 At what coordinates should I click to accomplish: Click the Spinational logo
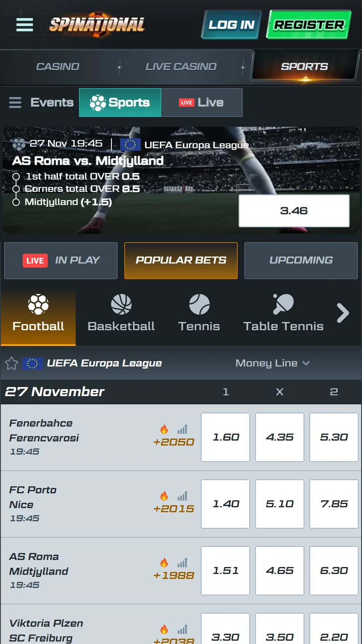pyautogui.click(x=97, y=25)
